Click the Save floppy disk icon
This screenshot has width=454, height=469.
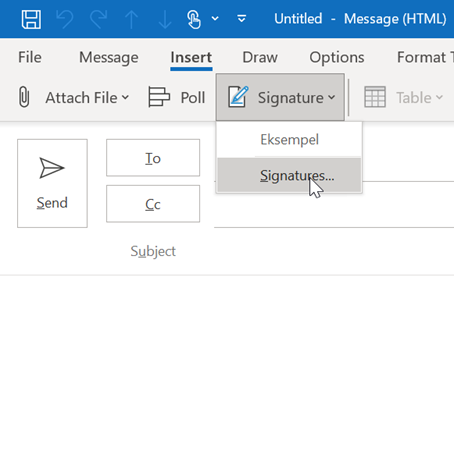tap(31, 19)
